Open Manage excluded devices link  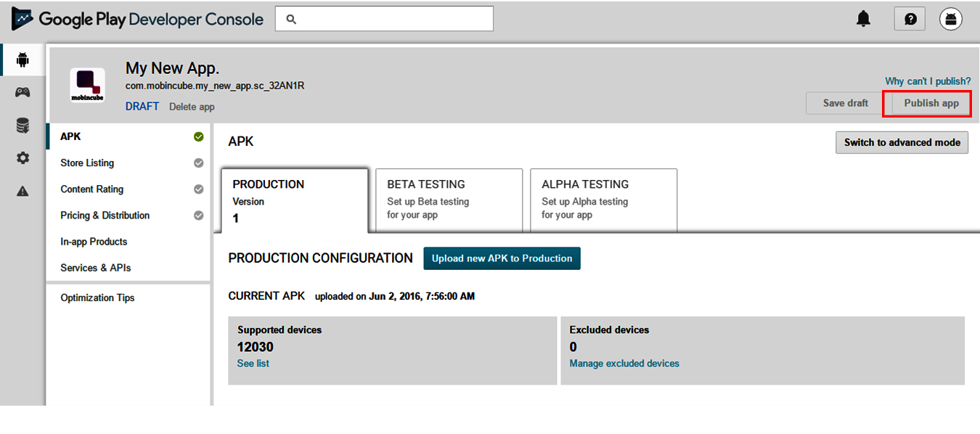point(624,364)
